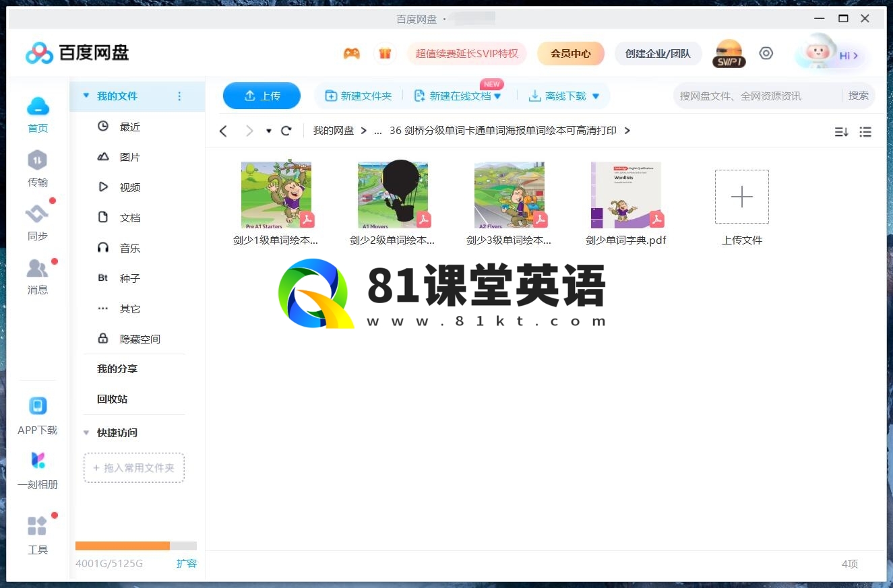Open the SVIP badge icon
This screenshot has width=893, height=588.
[x=729, y=54]
